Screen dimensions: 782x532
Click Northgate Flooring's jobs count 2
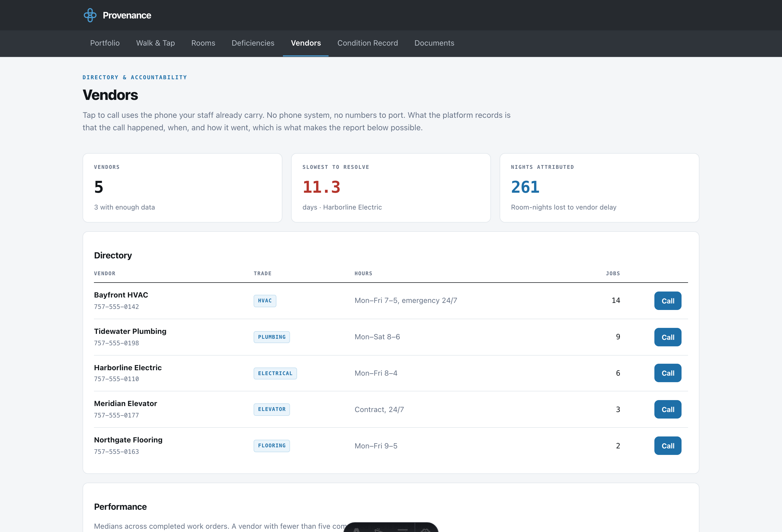tap(618, 446)
